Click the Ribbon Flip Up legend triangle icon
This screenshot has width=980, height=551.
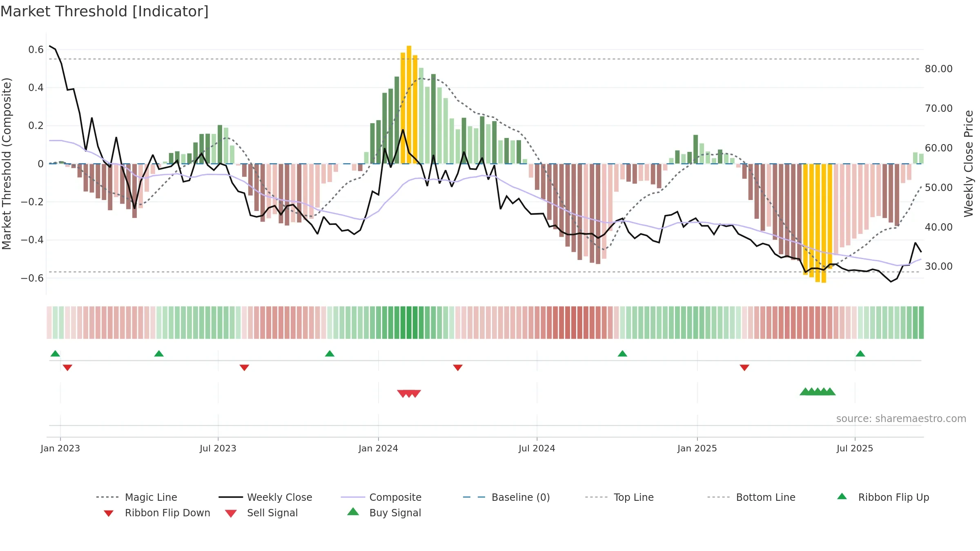(x=842, y=496)
